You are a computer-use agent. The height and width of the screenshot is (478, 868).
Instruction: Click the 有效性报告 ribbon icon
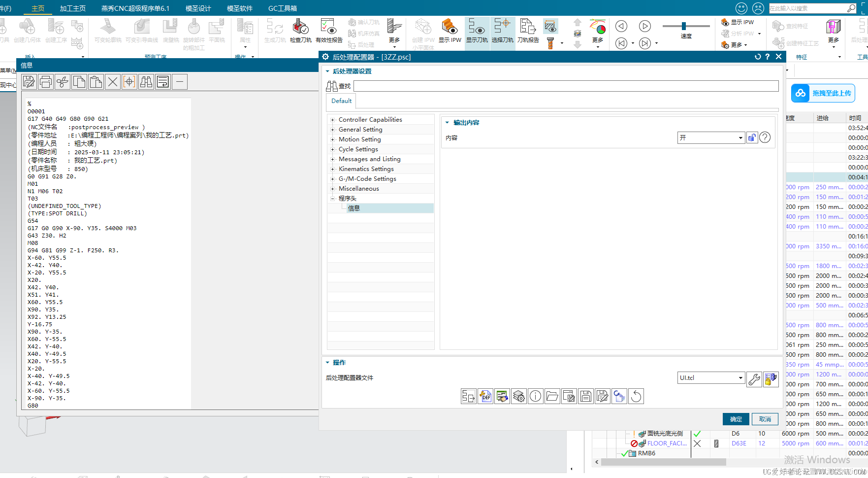pyautogui.click(x=329, y=31)
